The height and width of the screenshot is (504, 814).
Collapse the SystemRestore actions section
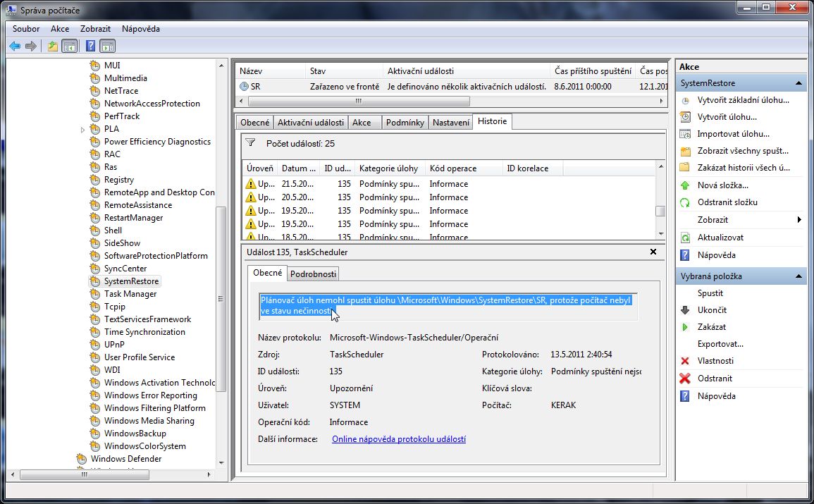pyautogui.click(x=798, y=83)
